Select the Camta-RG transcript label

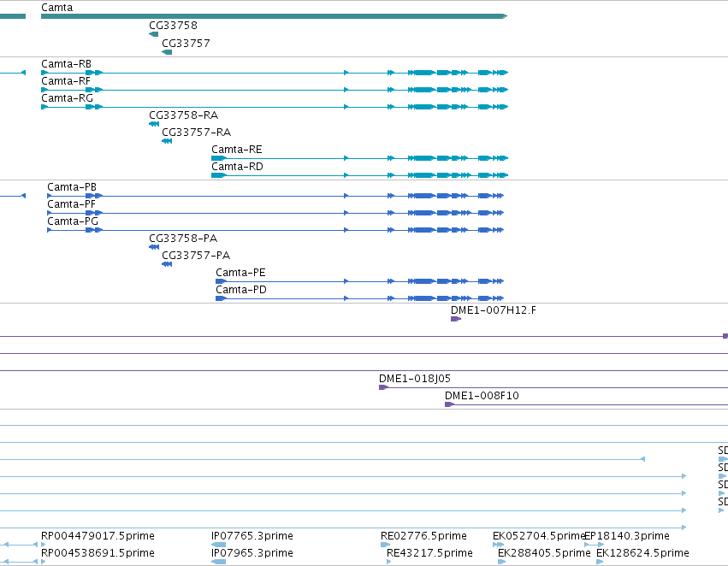[68, 97]
